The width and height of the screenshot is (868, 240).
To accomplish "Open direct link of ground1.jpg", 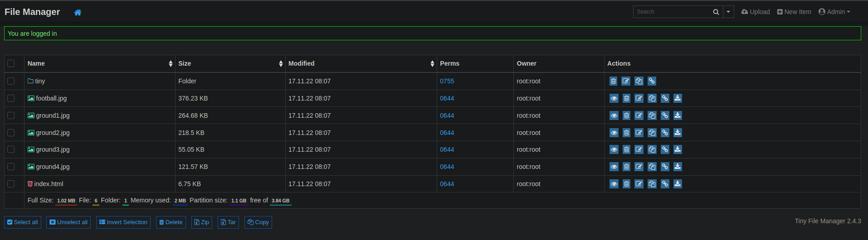I will point(665,115).
